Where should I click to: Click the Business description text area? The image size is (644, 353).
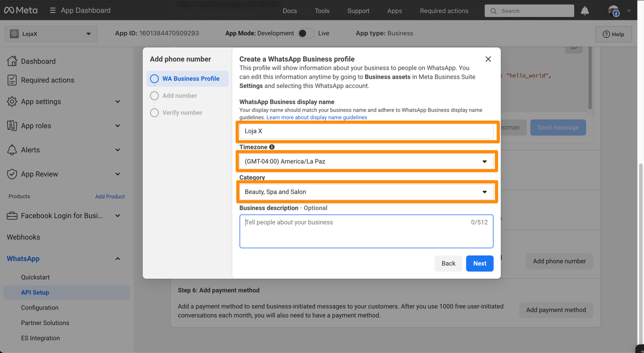[366, 231]
